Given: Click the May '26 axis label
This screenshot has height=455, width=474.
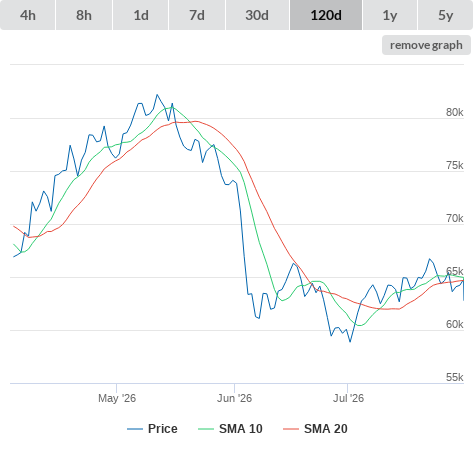Looking at the screenshot, I should point(117,398).
